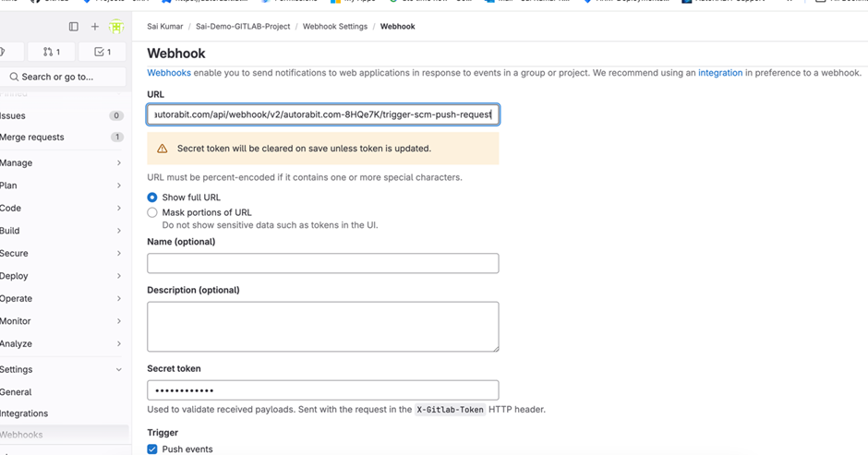Open assigned merge requests counter icon

[52, 53]
